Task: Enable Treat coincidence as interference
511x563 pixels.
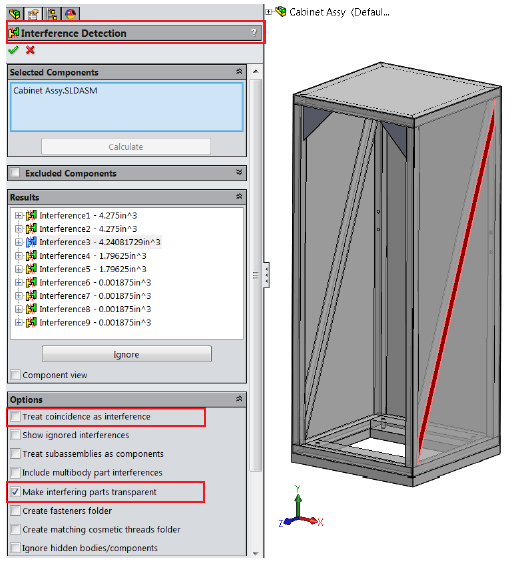Action: click(x=15, y=417)
